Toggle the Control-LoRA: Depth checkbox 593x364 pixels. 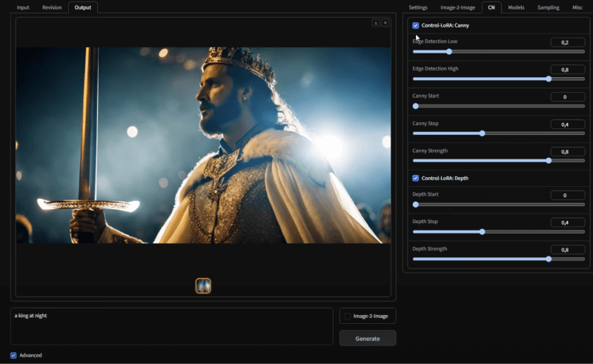click(x=416, y=178)
